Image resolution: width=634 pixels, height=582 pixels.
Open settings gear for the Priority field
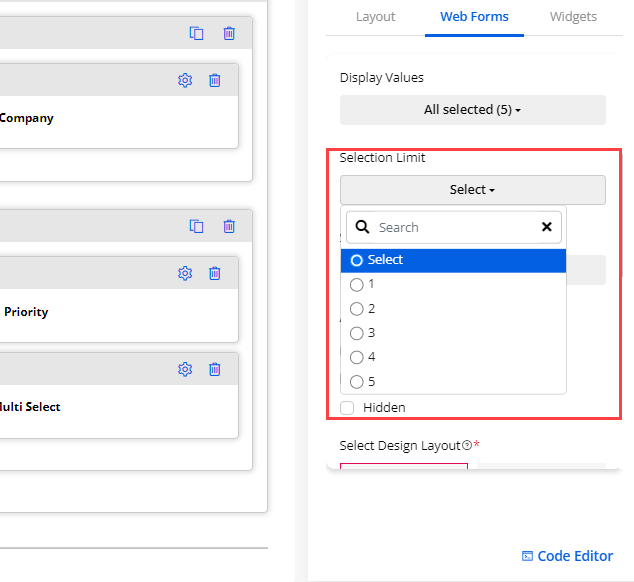(x=184, y=273)
